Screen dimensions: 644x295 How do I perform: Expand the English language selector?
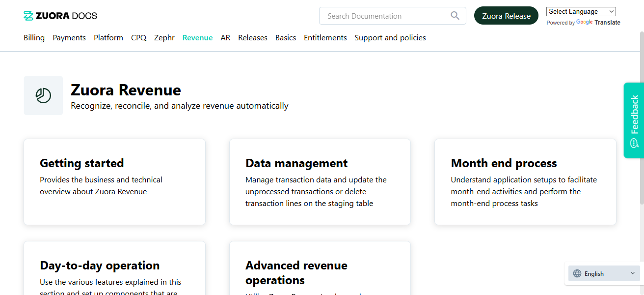604,273
